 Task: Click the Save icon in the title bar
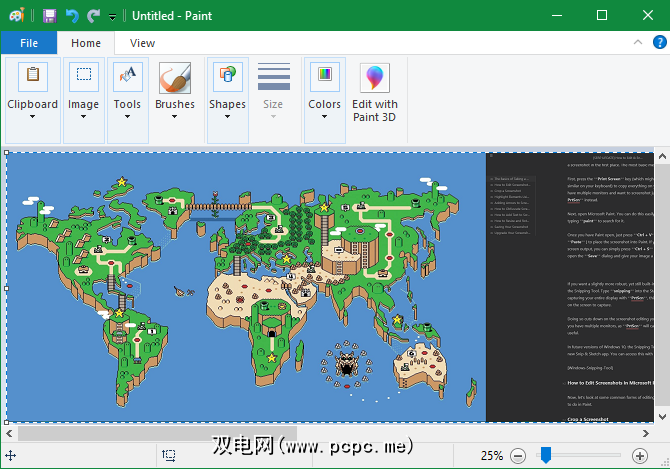tap(50, 16)
